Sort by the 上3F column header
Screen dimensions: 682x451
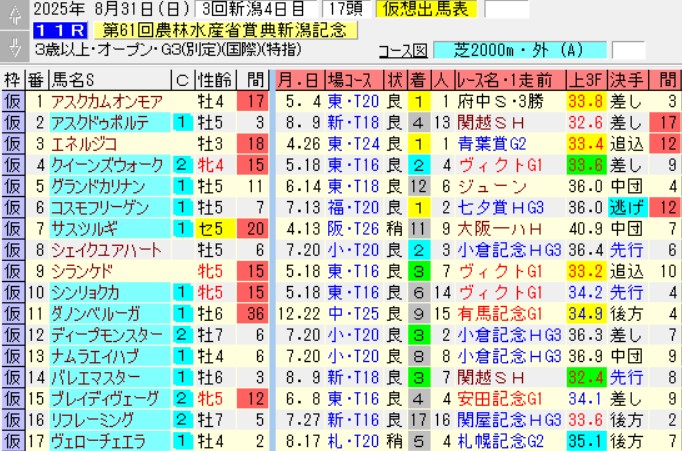[584, 80]
